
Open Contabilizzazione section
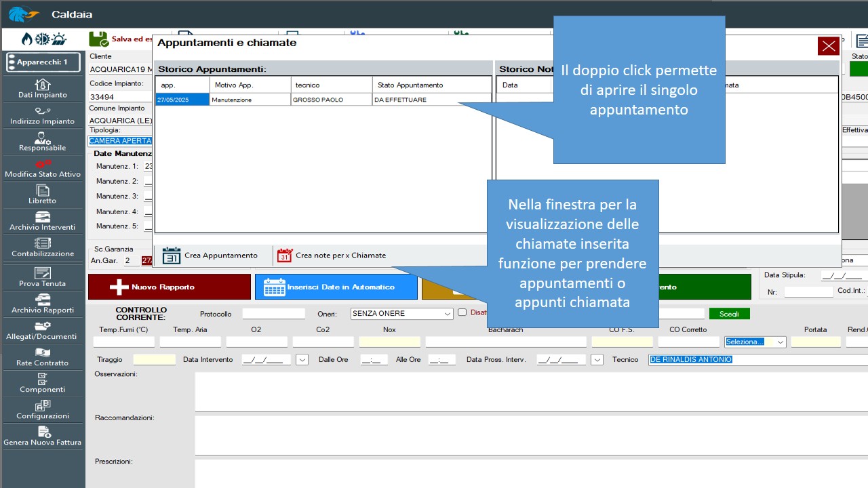43,247
